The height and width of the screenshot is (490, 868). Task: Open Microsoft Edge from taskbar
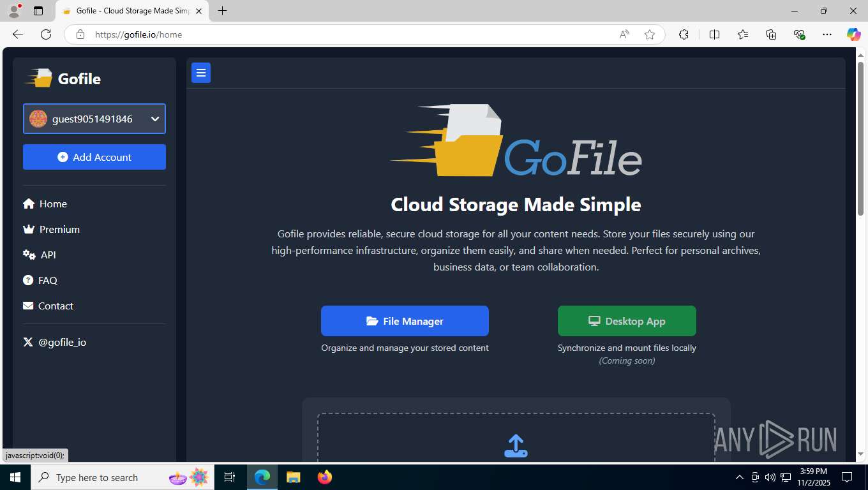(262, 477)
